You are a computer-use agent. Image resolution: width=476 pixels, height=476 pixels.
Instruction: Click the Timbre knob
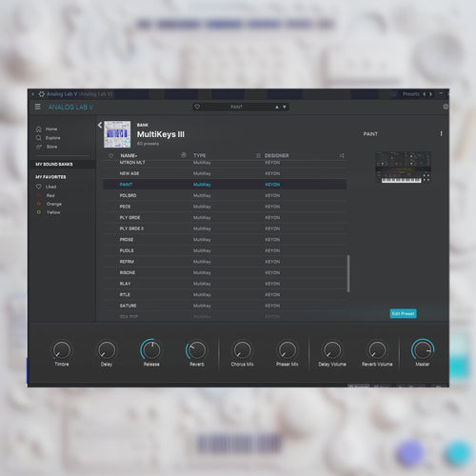click(x=62, y=350)
